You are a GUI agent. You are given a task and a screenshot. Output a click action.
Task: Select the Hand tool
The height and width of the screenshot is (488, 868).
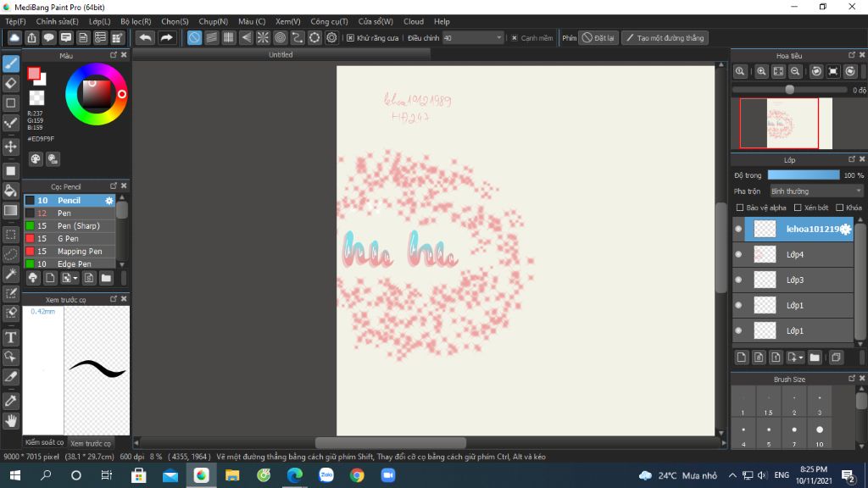click(x=10, y=421)
